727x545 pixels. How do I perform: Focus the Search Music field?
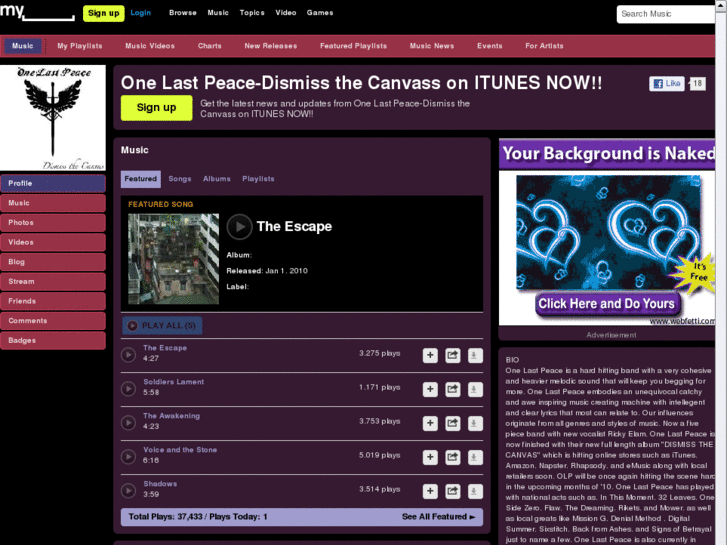(x=666, y=14)
